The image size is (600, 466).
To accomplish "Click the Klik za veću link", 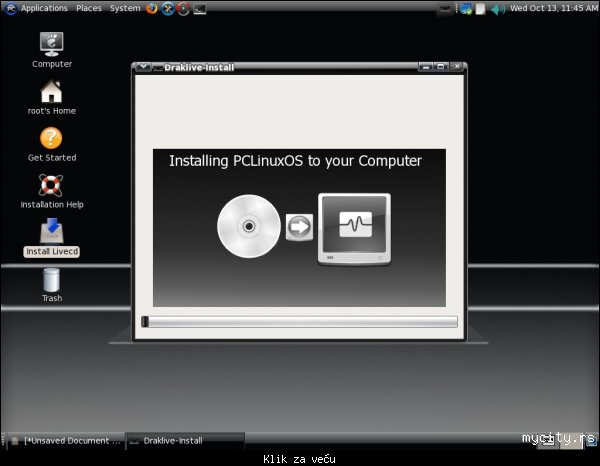I will pos(299,459).
